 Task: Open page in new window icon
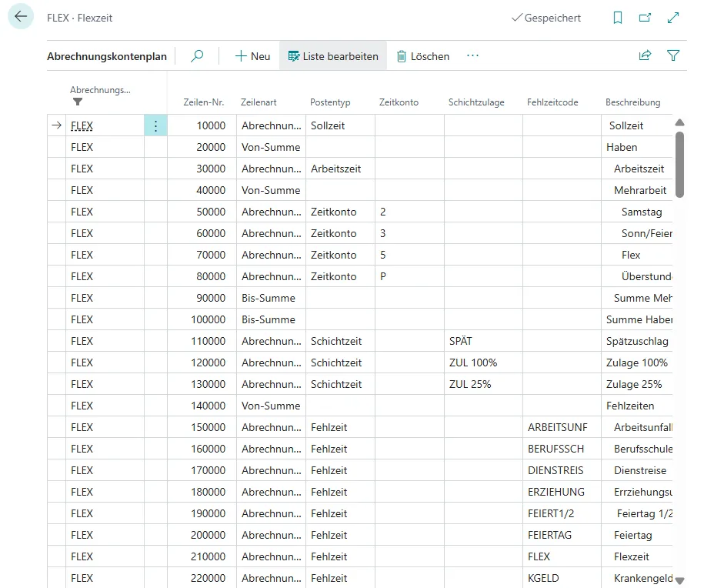[645, 18]
